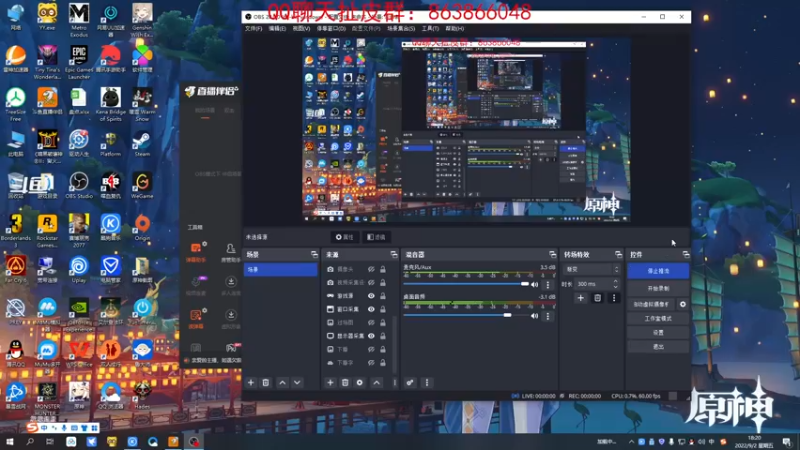Open the Rockstar Games desktop shortcut
Viewport: 800px width, 450px height.
(47, 231)
